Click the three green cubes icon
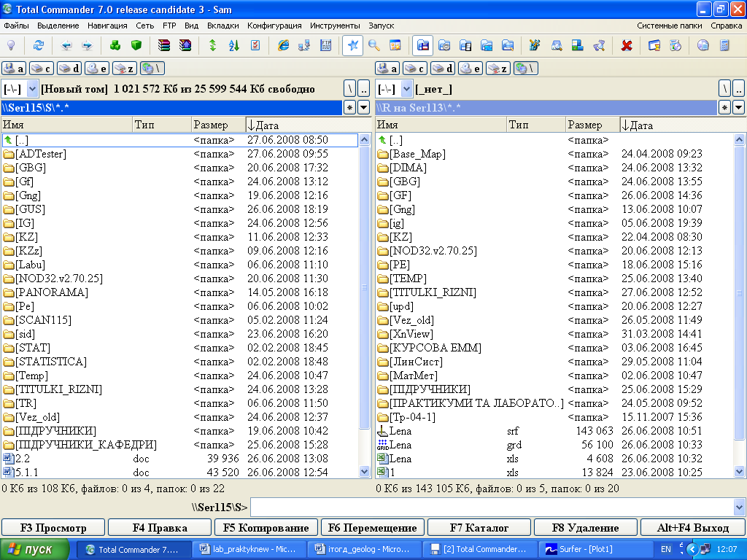Screen dimensions: 747x560 (115, 45)
